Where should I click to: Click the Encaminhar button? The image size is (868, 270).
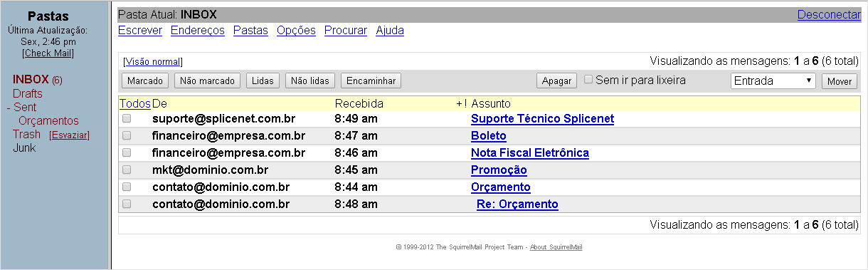coord(371,81)
